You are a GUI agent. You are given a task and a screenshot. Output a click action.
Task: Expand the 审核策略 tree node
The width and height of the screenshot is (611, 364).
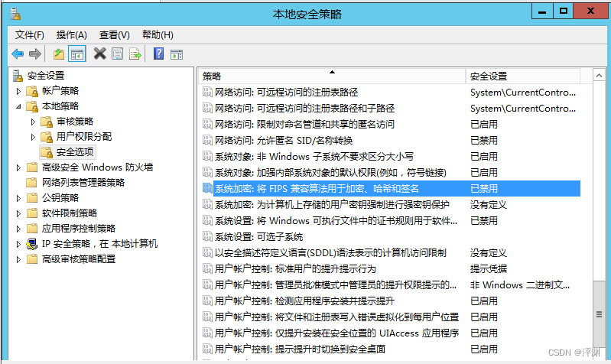pos(33,122)
